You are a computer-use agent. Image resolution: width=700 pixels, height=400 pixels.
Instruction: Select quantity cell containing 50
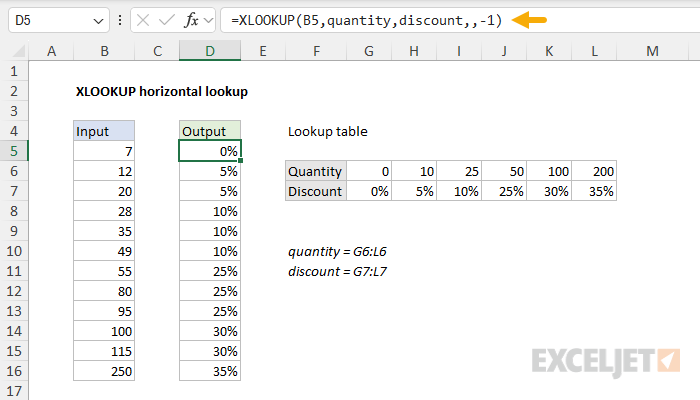pyautogui.click(x=504, y=171)
